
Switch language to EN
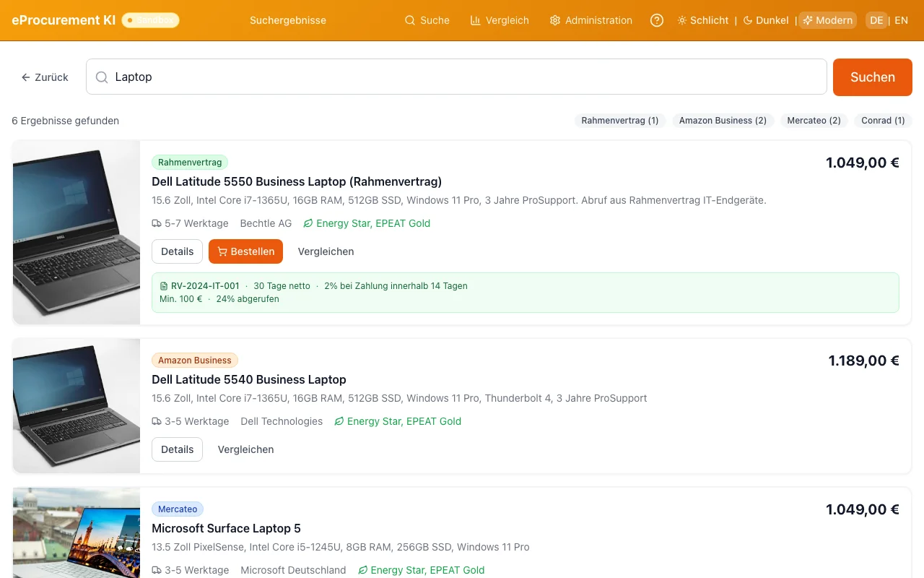point(901,20)
